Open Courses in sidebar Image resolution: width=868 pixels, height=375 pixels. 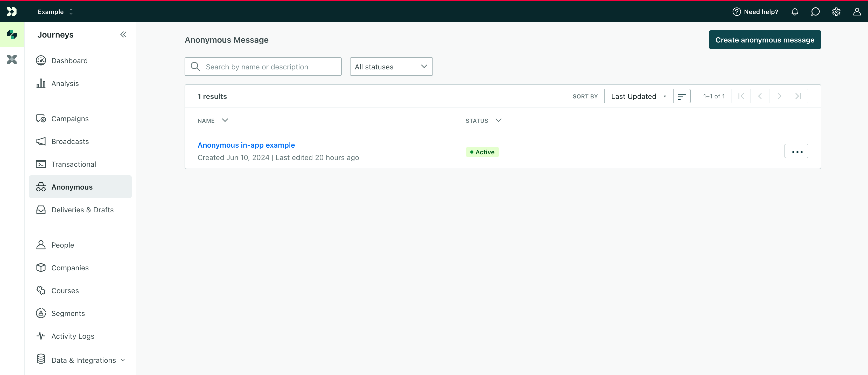(80, 290)
